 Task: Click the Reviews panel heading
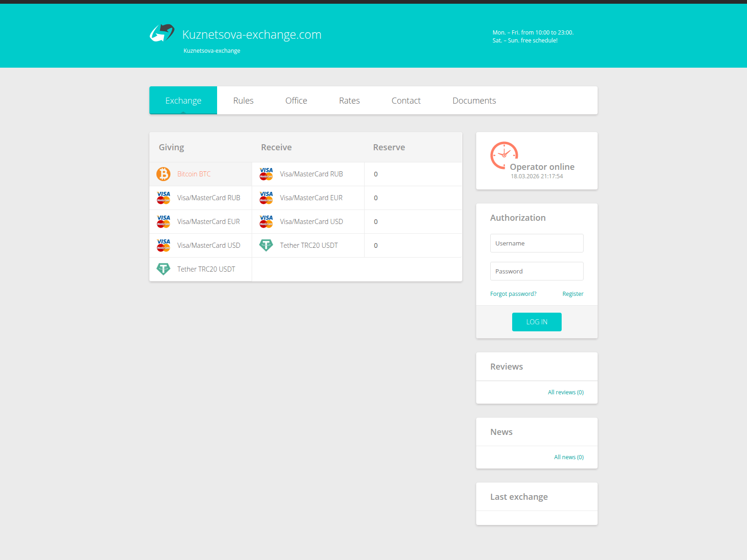pos(507,367)
